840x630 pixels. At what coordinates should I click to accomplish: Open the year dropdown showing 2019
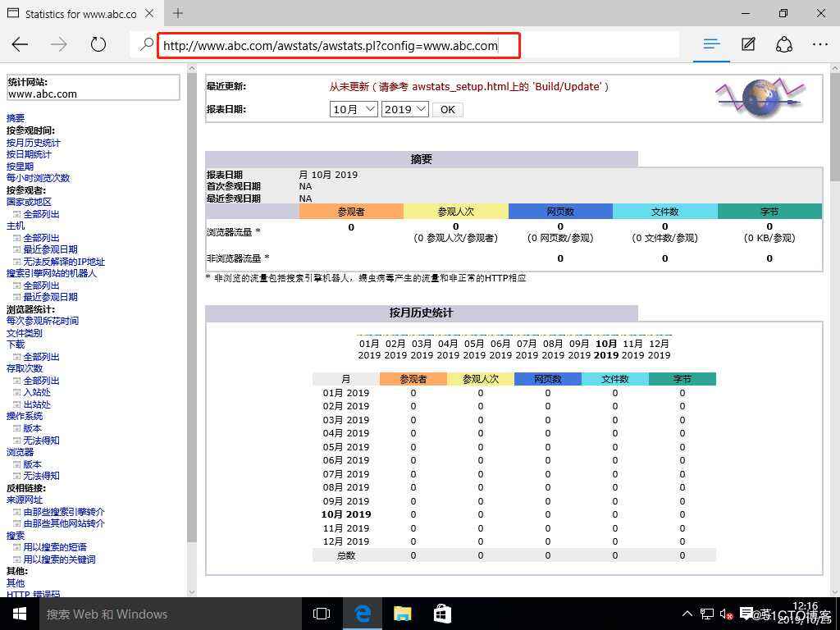point(404,109)
